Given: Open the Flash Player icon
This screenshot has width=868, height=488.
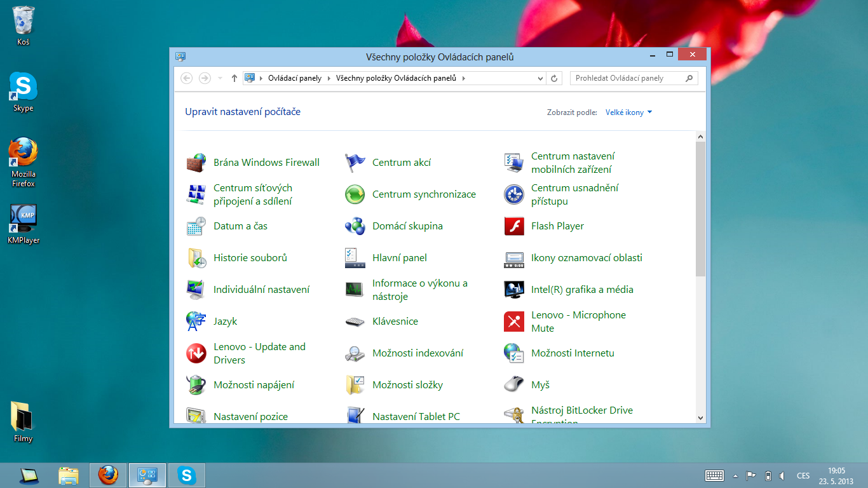Looking at the screenshot, I should pos(514,226).
